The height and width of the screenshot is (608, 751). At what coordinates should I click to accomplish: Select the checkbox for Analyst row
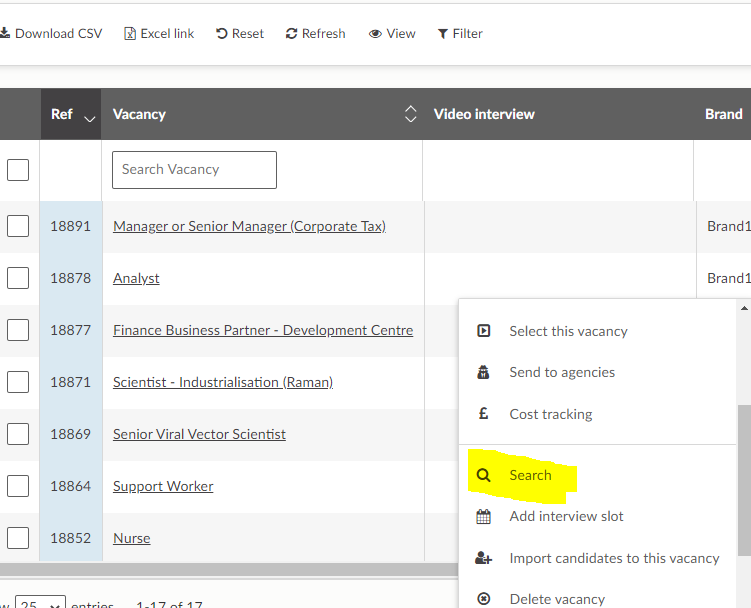point(18,278)
